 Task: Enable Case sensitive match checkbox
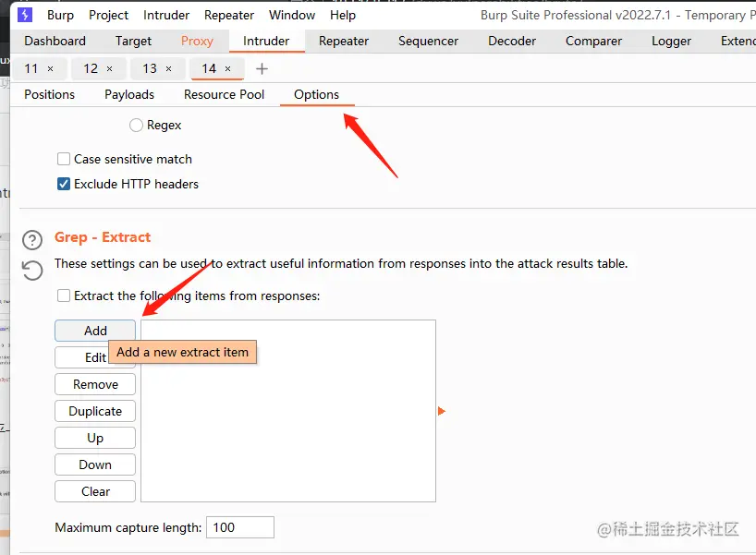(x=64, y=159)
